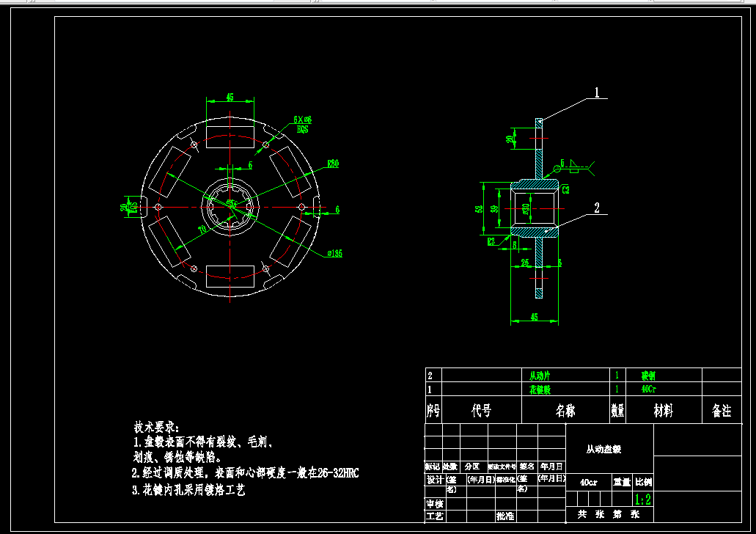756x534 pixels.
Task: Select the R3 fillet label
Action: pyautogui.click(x=491, y=241)
